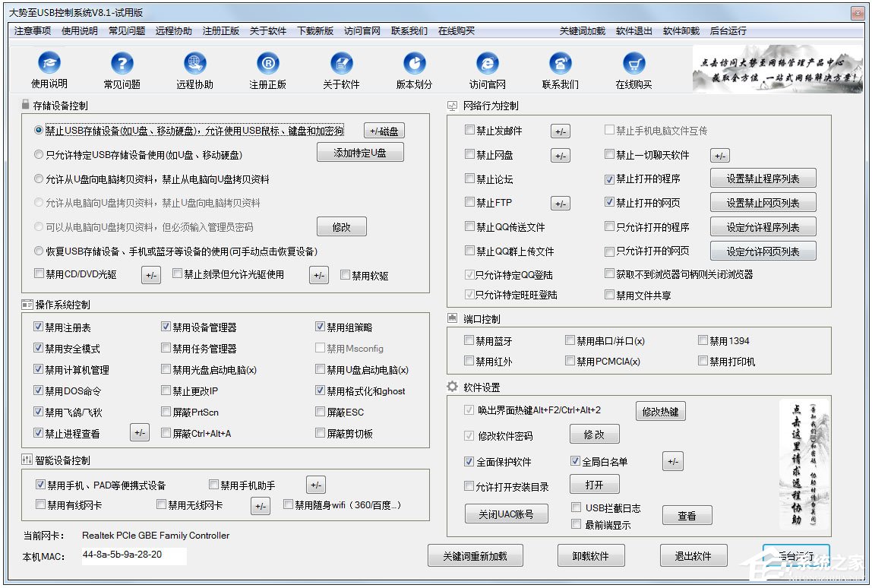
Task: Click the 关闭UAC账号 button
Action: tap(505, 513)
